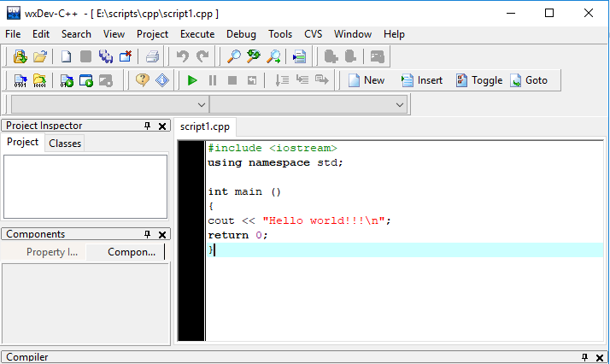Close the Compiler panel
The height and width of the screenshot is (364, 610).
point(600,357)
